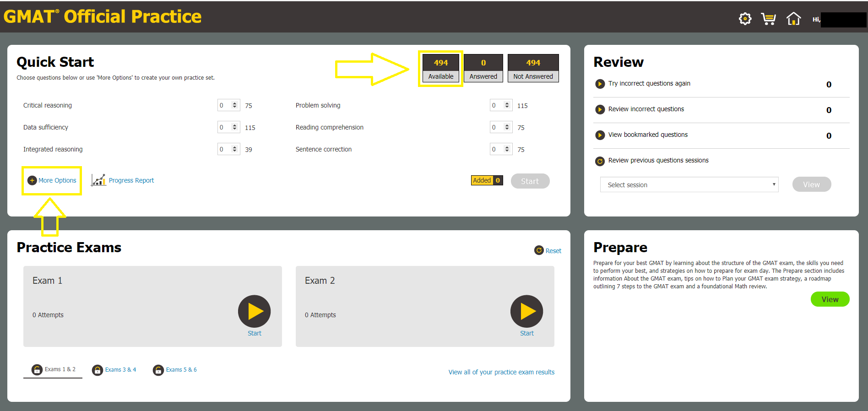This screenshot has width=868, height=411.
Task: Click the Reset circular arrow icon
Action: [x=539, y=250]
